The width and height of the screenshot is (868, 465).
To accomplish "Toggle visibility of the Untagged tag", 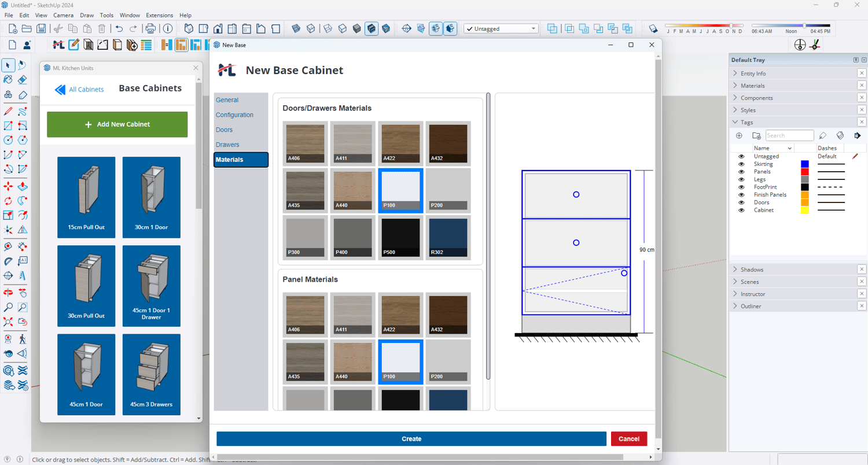I will 741,156.
